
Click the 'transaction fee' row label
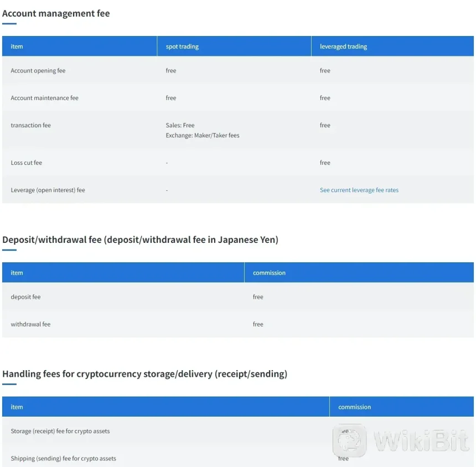pyautogui.click(x=30, y=126)
